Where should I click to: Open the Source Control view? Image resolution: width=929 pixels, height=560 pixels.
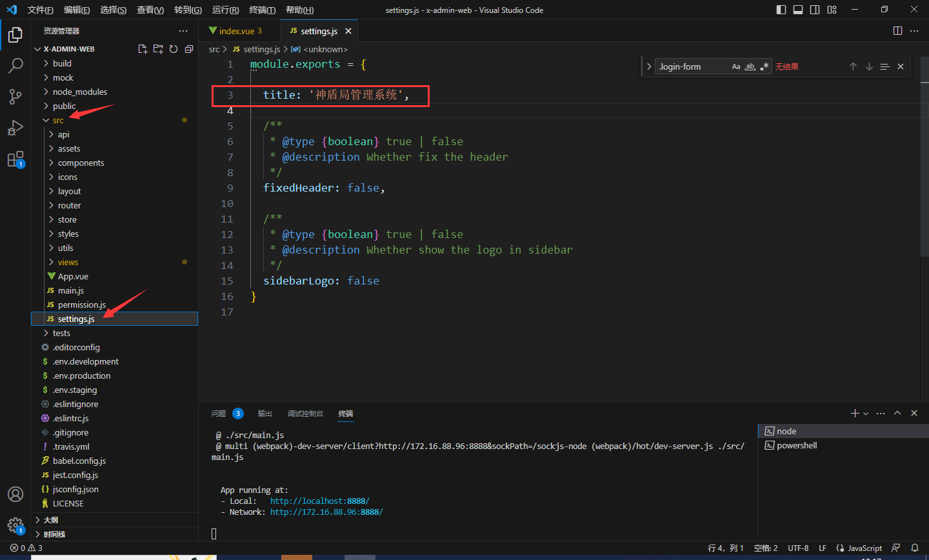pyautogui.click(x=15, y=97)
